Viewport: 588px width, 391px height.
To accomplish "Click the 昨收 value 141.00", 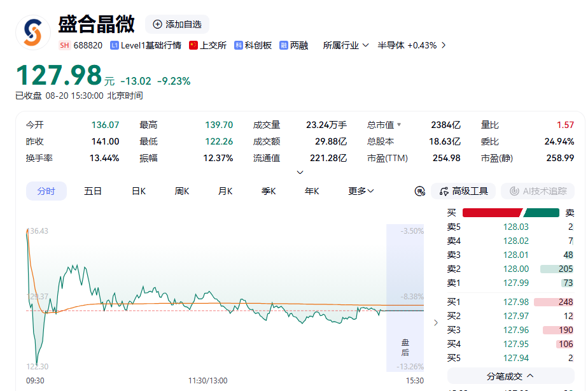I will (106, 141).
